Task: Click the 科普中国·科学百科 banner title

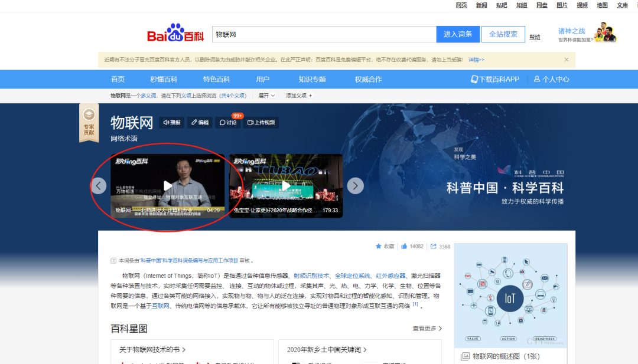Action: click(x=505, y=188)
